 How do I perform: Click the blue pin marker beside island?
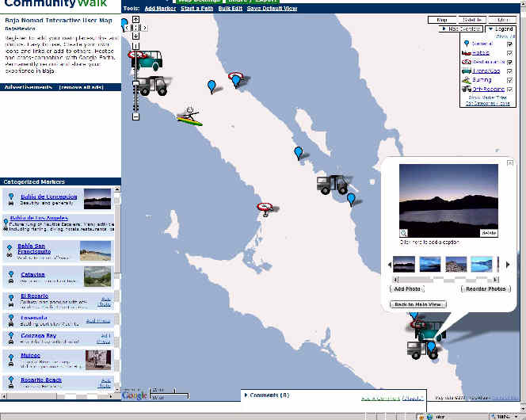298,153
